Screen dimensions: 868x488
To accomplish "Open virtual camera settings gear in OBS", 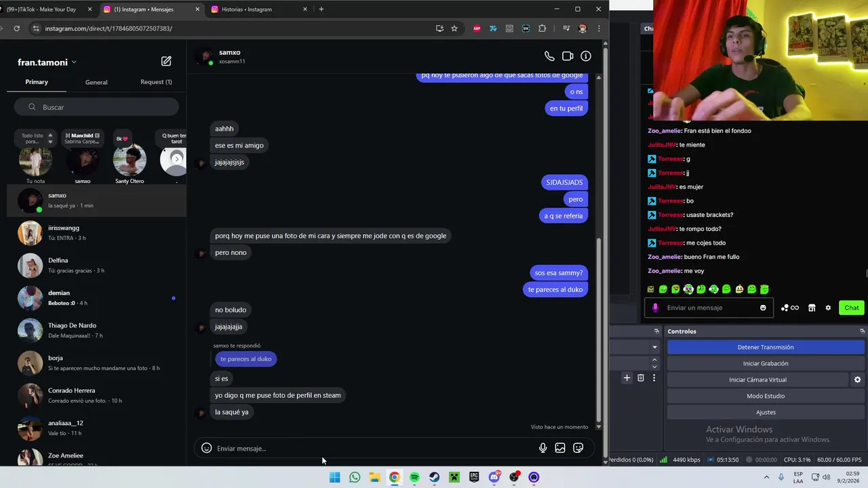I will [x=857, y=380].
